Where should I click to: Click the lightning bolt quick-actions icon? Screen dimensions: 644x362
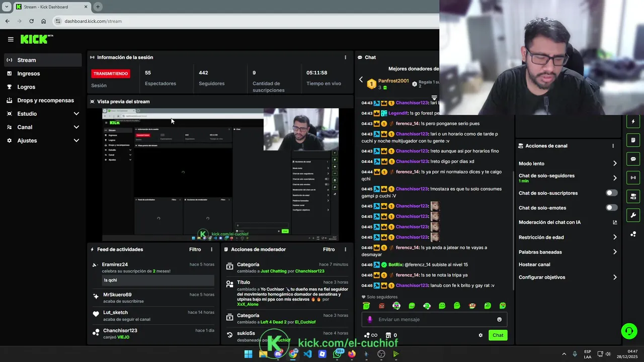tap(633, 122)
